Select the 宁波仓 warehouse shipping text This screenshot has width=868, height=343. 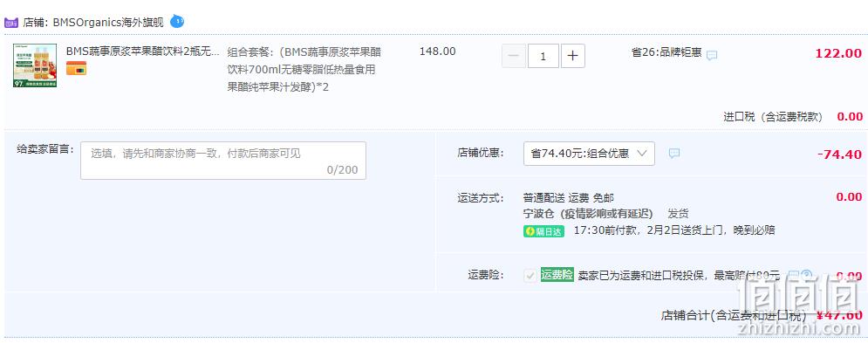point(588,214)
